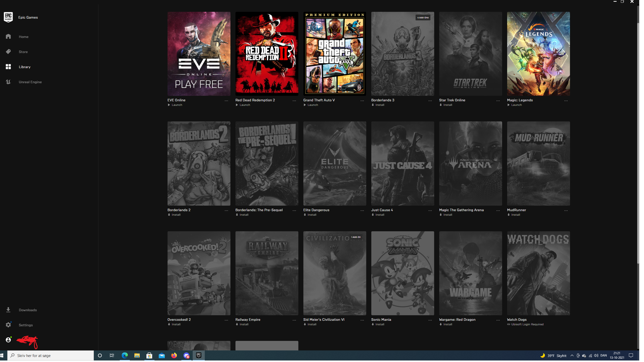Open EVE Online more options menu
644x362 pixels.
[x=226, y=101]
